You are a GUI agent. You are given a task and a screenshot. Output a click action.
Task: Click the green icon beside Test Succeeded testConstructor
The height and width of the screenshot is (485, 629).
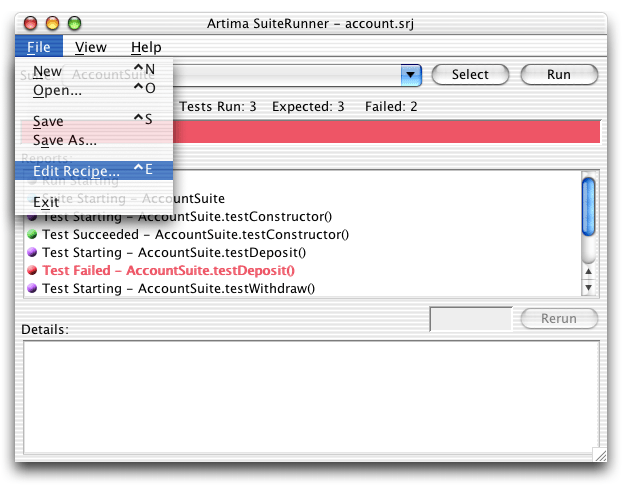click(32, 234)
